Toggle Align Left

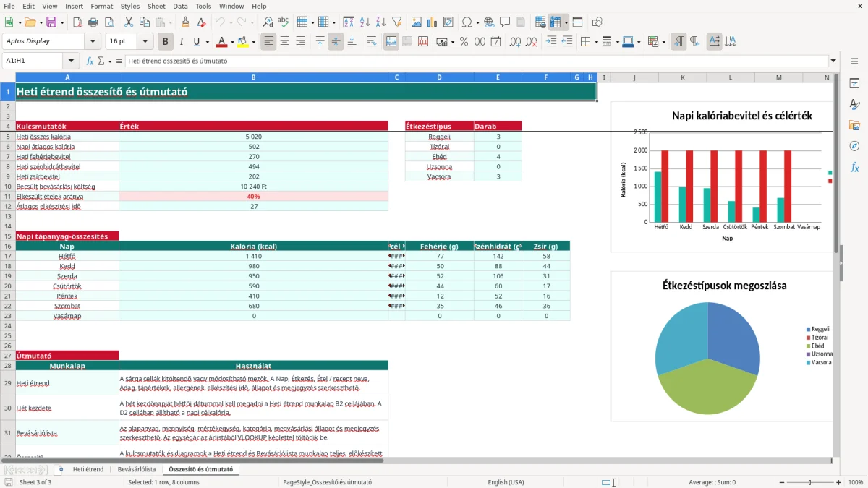pyautogui.click(x=268, y=42)
